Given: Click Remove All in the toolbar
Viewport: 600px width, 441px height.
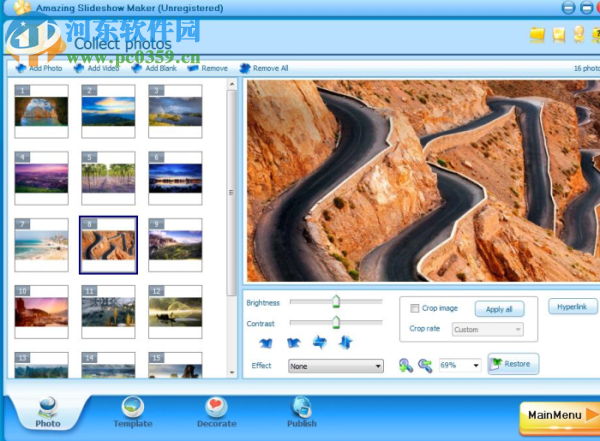Looking at the screenshot, I should [x=264, y=68].
